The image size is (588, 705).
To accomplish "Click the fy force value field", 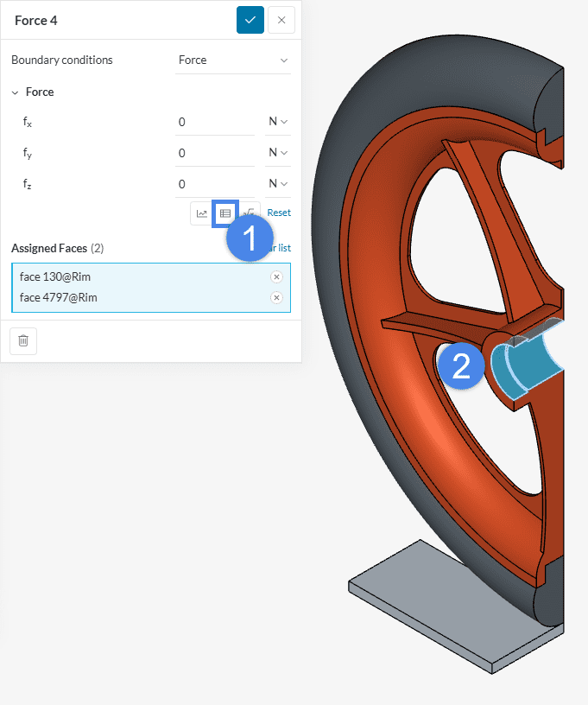I will [x=214, y=153].
